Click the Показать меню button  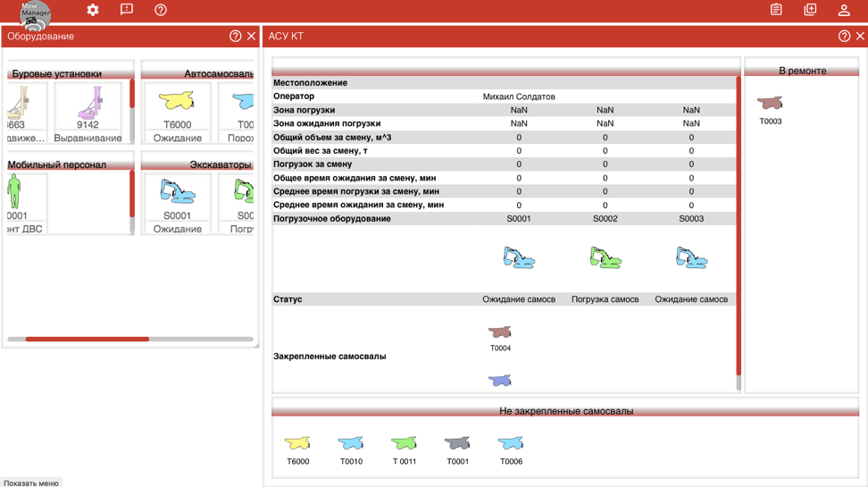[x=31, y=483]
